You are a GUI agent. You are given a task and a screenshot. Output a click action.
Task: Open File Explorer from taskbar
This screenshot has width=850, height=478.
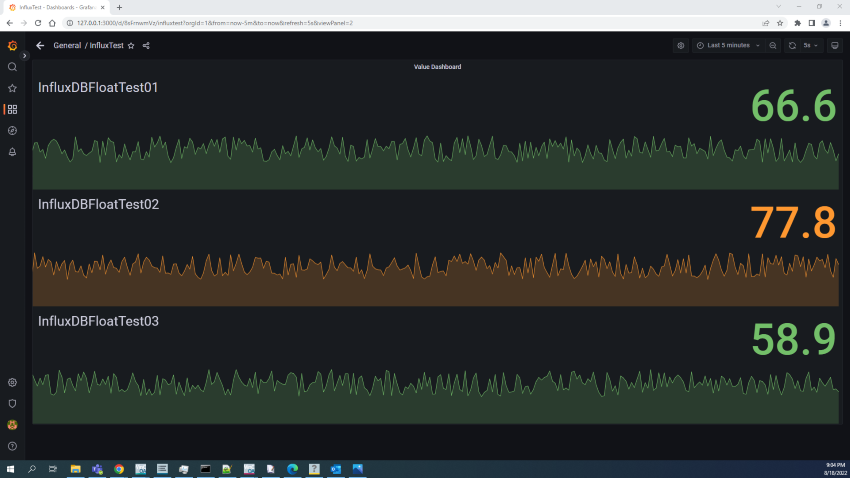(75, 469)
